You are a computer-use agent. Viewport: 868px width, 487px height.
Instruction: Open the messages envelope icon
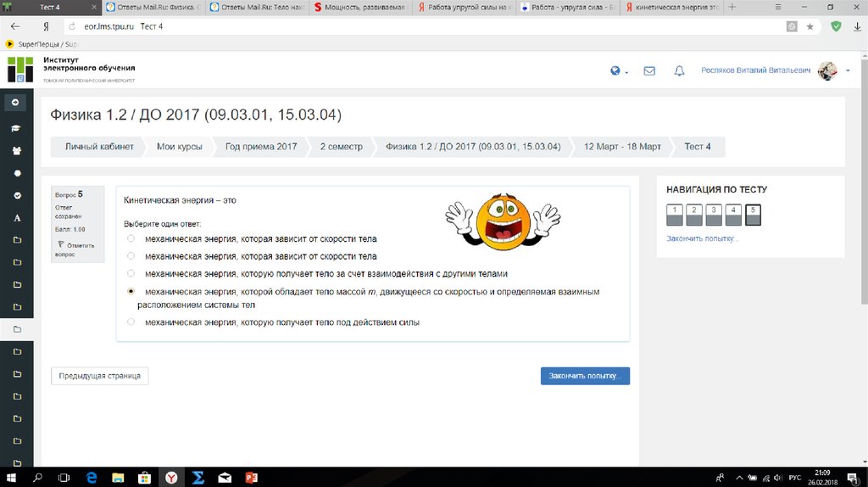pyautogui.click(x=649, y=71)
